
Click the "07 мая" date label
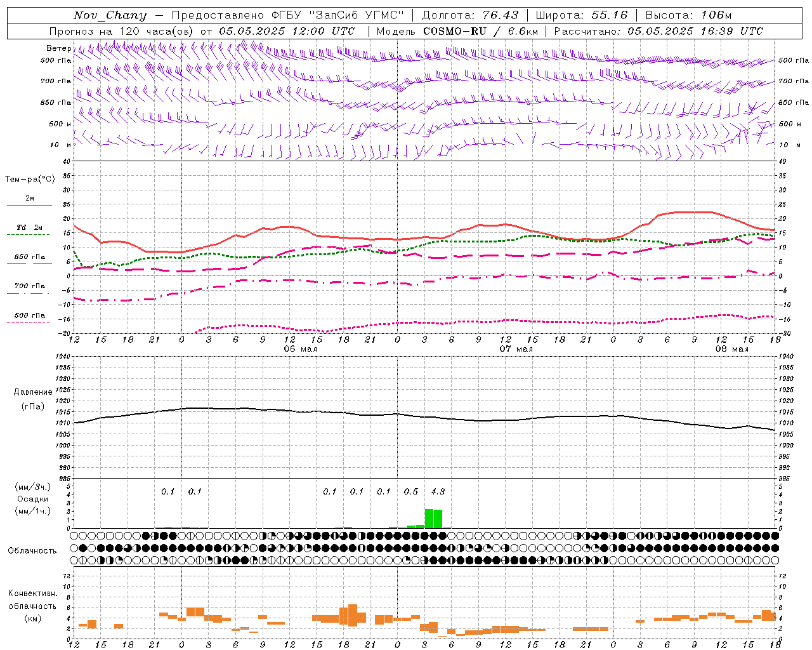516,349
